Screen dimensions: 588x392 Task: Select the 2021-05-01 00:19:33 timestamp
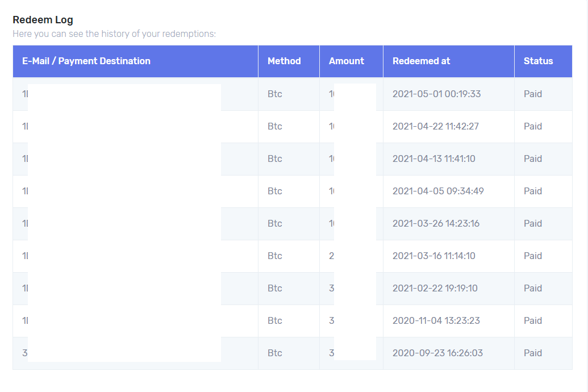click(x=436, y=94)
